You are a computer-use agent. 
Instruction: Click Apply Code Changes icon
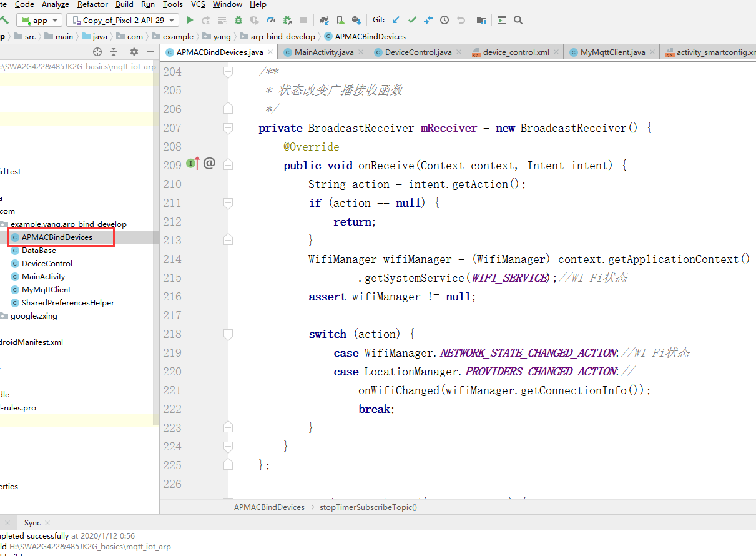pos(222,20)
